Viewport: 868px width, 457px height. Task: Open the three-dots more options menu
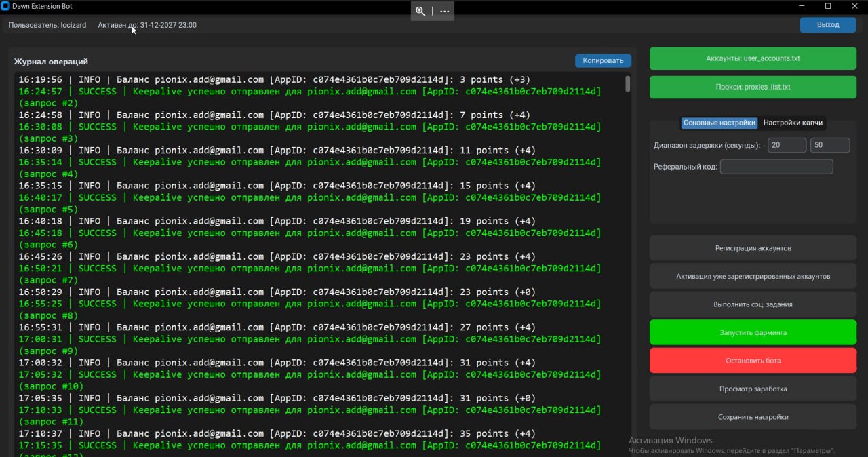tap(444, 12)
